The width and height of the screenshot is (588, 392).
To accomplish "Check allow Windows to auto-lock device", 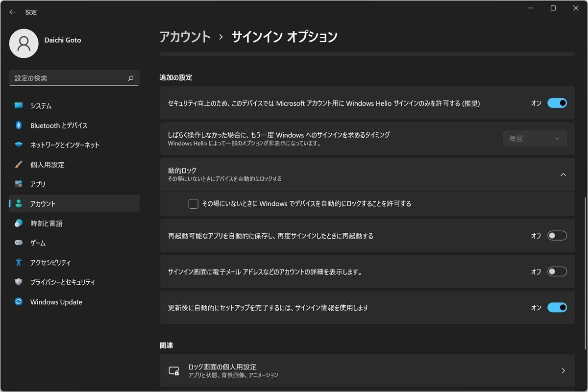I will [193, 204].
